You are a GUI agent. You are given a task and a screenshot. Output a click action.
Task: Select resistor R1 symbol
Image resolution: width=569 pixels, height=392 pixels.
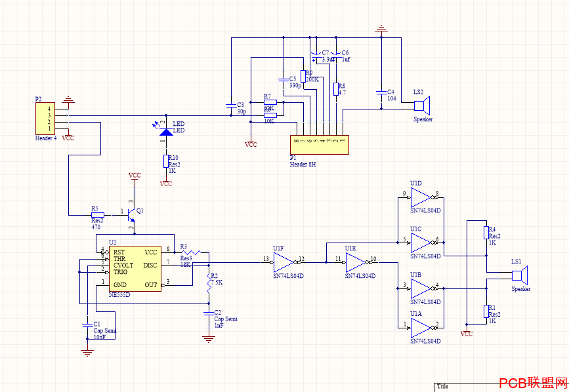pos(486,311)
